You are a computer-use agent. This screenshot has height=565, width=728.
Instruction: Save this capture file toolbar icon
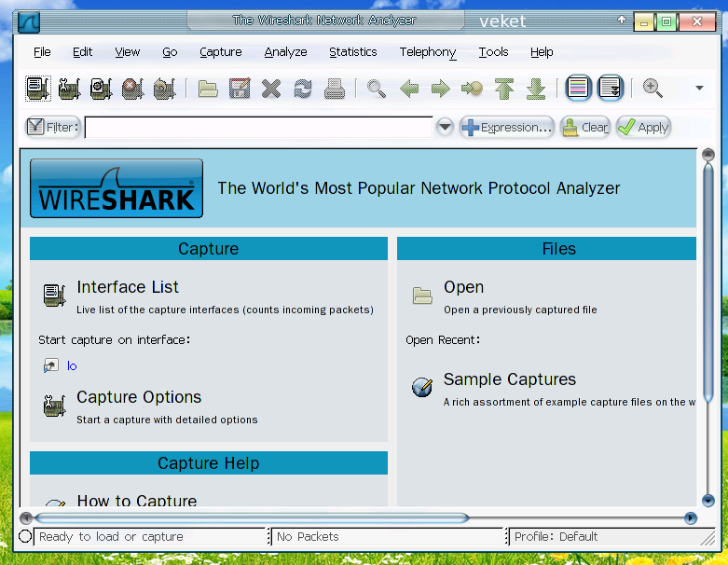click(240, 89)
